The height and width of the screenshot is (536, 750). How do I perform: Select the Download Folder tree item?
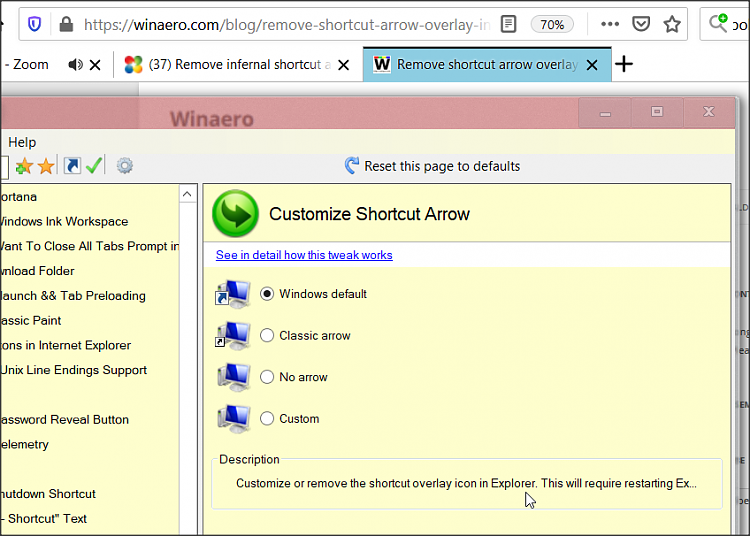(37, 271)
